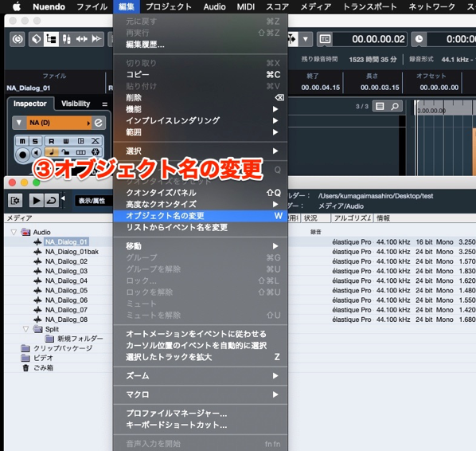
Task: Collapse the Audio folder in Pool
Action: coord(14,232)
